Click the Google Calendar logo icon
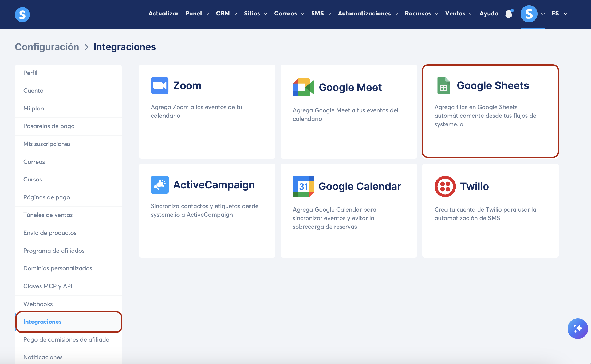The height and width of the screenshot is (364, 591). pos(304,187)
